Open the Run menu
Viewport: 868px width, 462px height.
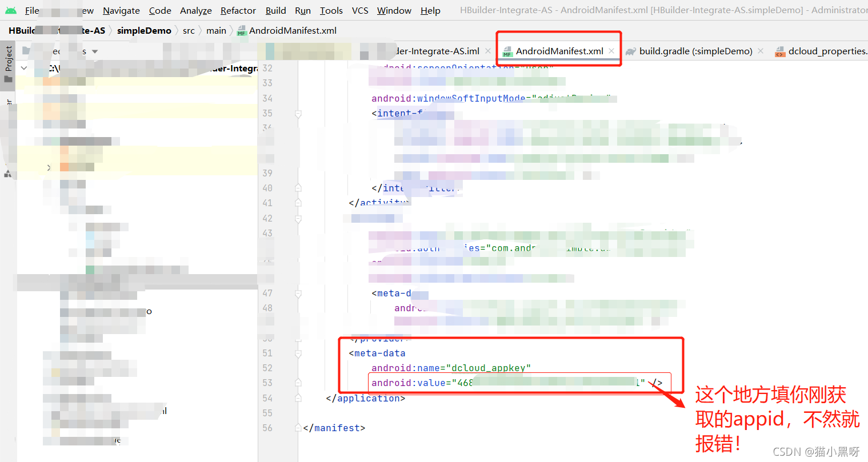point(303,10)
